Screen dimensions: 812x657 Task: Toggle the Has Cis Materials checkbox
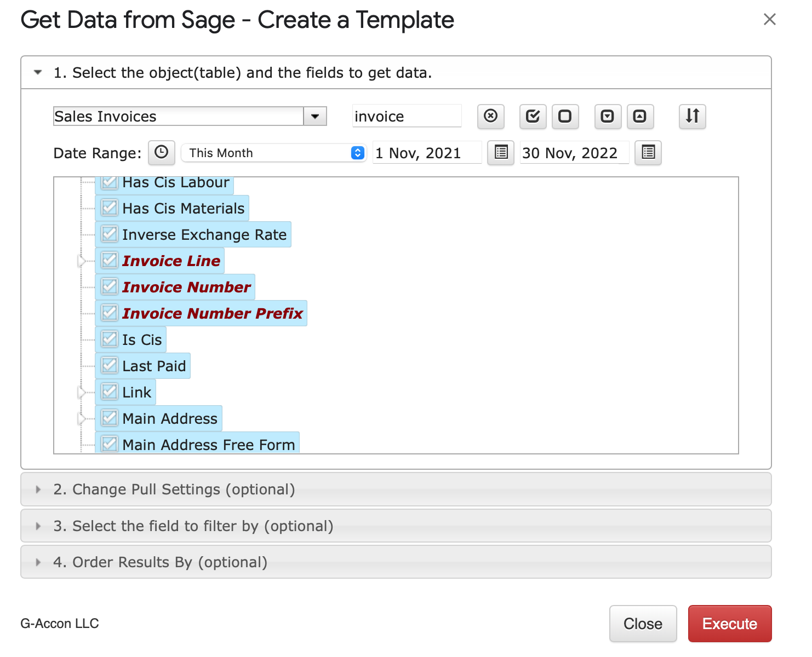[x=110, y=208]
